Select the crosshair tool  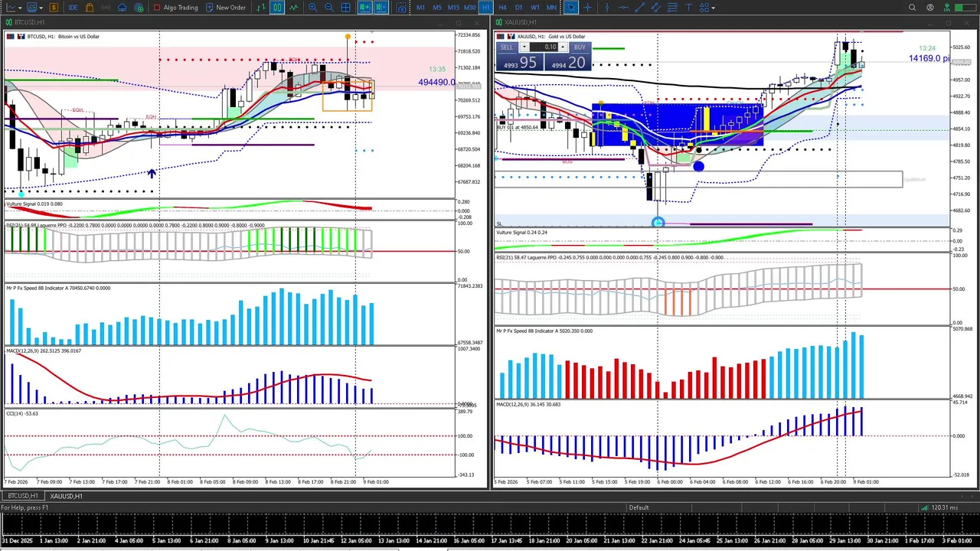pyautogui.click(x=587, y=8)
